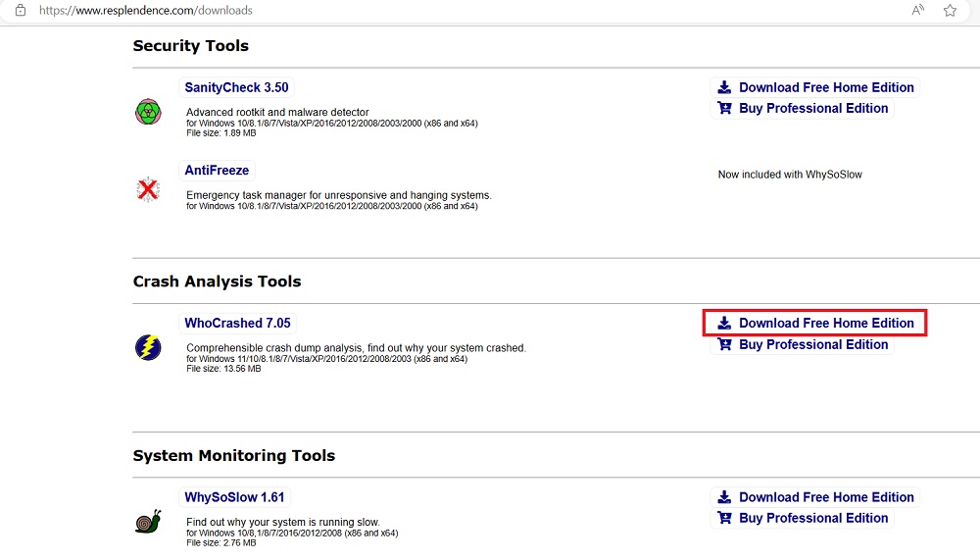This screenshot has width=980, height=560.
Task: Buy WhoCrashed Professional Edition
Action: pyautogui.click(x=803, y=345)
